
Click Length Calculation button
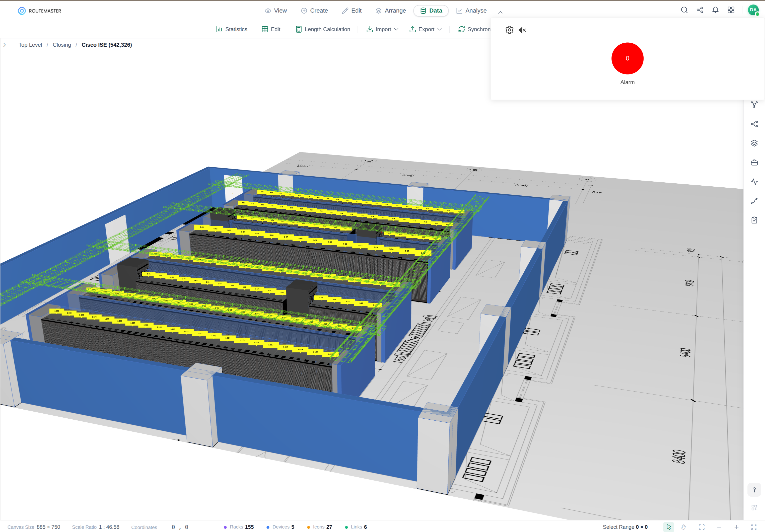tap(323, 29)
